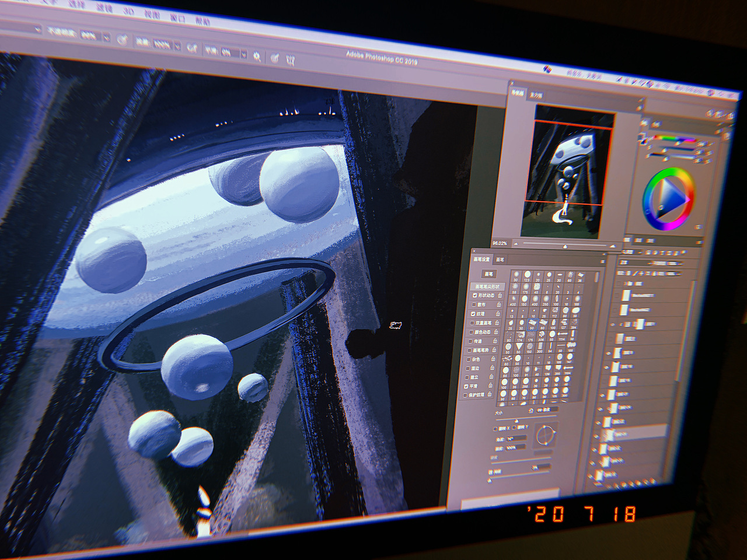This screenshot has width=747, height=560.
Task: Enable the 散布 checkbox
Action: point(473,304)
